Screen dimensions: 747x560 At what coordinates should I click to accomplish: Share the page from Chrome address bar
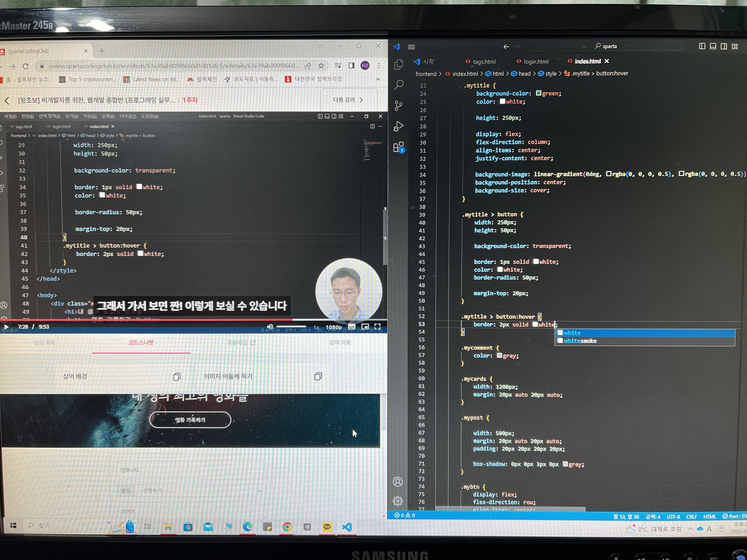[308, 66]
